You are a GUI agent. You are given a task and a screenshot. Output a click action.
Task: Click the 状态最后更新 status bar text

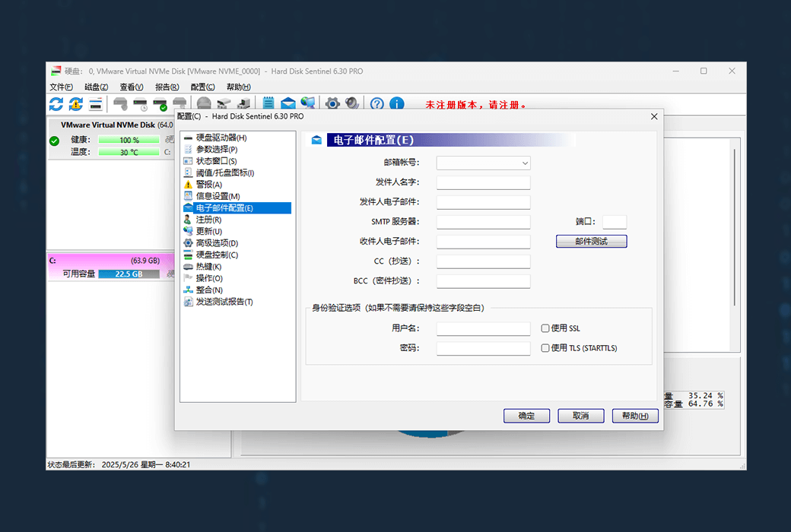(119, 464)
